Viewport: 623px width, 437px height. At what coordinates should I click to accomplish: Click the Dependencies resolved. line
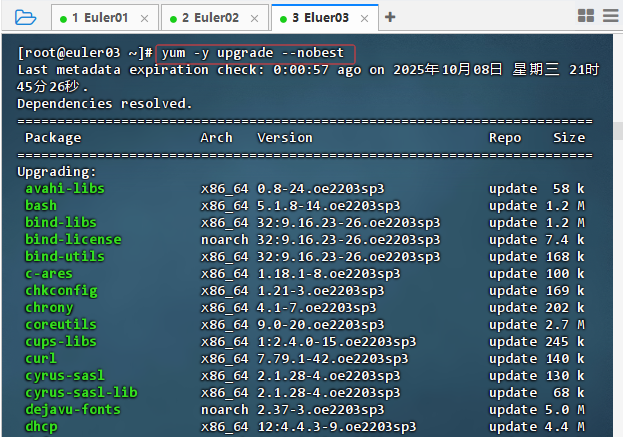pyautogui.click(x=105, y=104)
